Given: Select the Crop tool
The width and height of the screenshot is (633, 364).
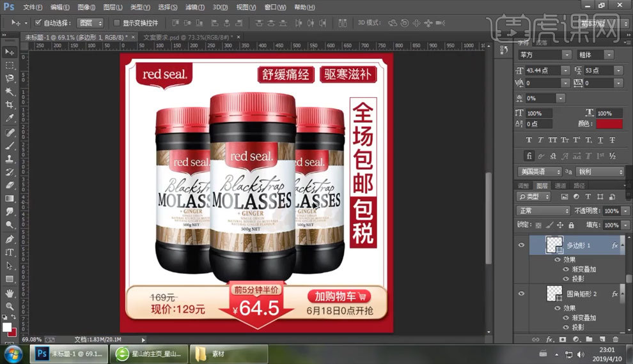Looking at the screenshot, I should (10, 105).
